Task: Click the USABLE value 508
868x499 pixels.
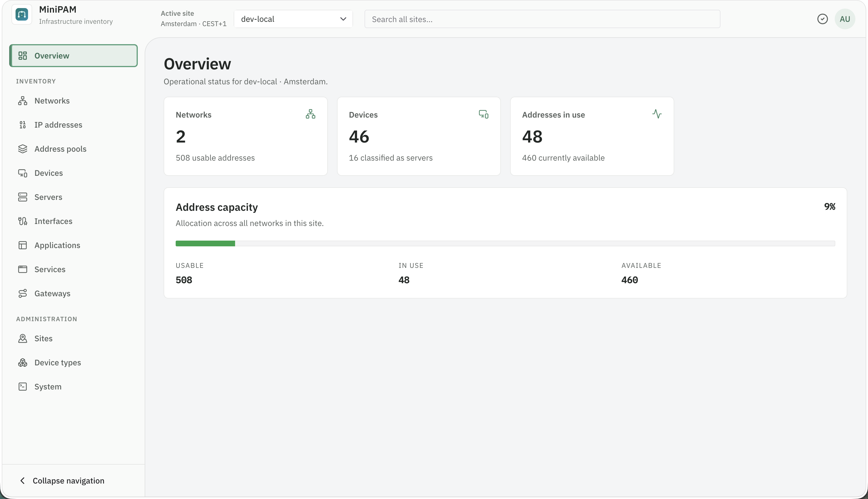Action: (x=184, y=280)
